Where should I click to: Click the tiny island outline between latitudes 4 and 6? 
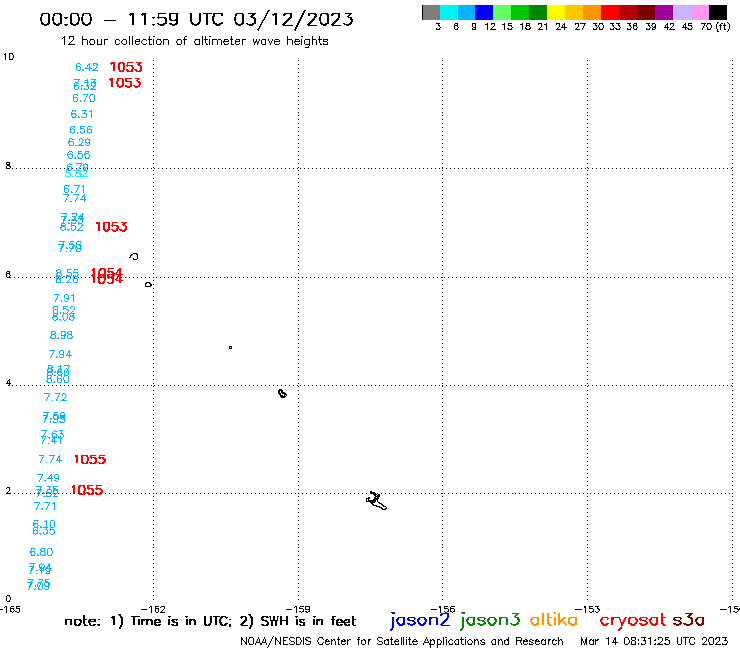(x=230, y=347)
